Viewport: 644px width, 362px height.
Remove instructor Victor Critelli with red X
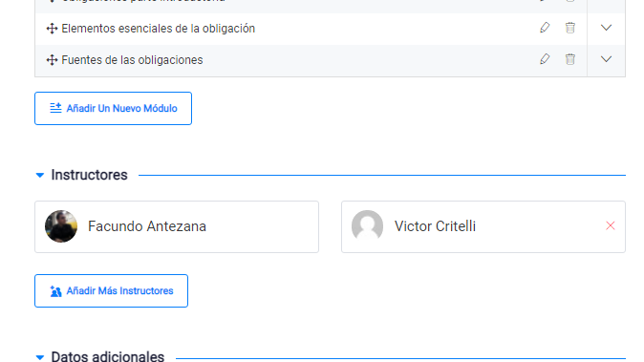coord(610,225)
